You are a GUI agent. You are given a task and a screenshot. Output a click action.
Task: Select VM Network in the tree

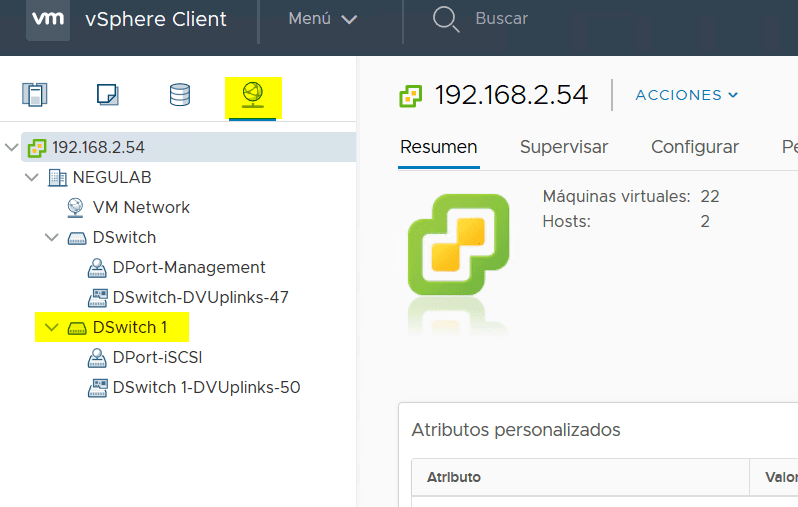point(141,208)
